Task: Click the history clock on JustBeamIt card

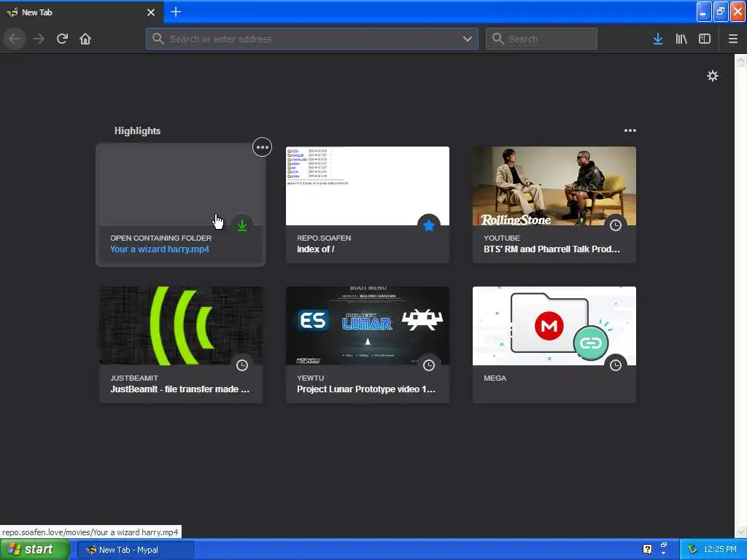Action: pyautogui.click(x=242, y=365)
